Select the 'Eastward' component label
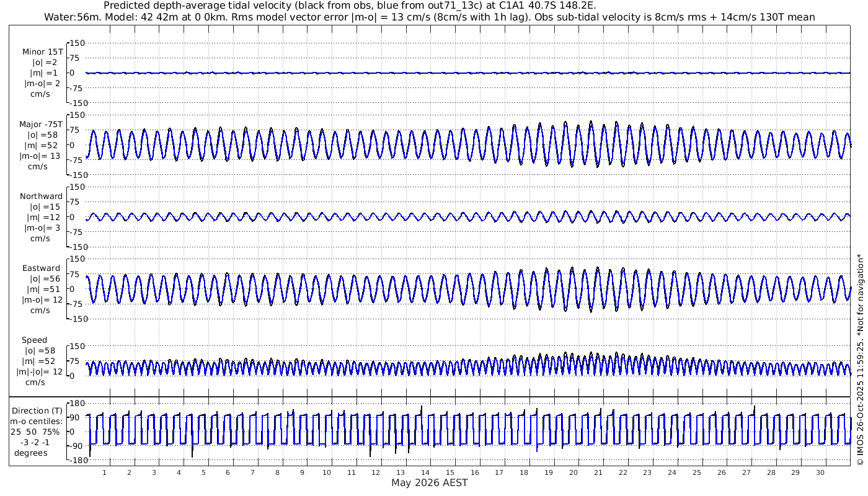This screenshot has width=868, height=496. (41, 268)
